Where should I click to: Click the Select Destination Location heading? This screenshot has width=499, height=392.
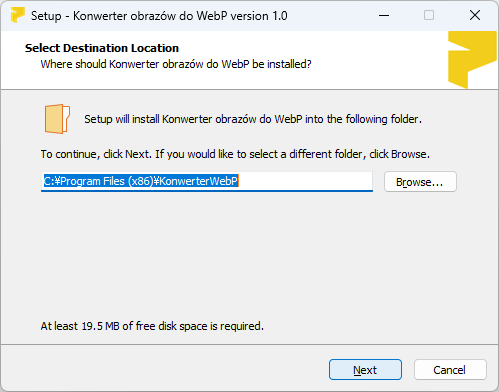pyautogui.click(x=102, y=48)
